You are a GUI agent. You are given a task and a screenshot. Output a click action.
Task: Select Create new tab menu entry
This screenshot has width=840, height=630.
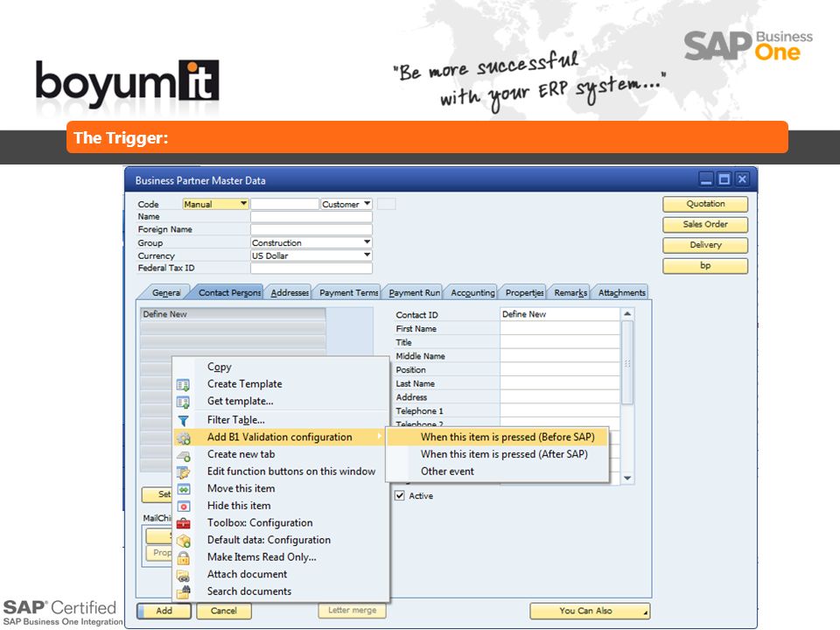[241, 454]
